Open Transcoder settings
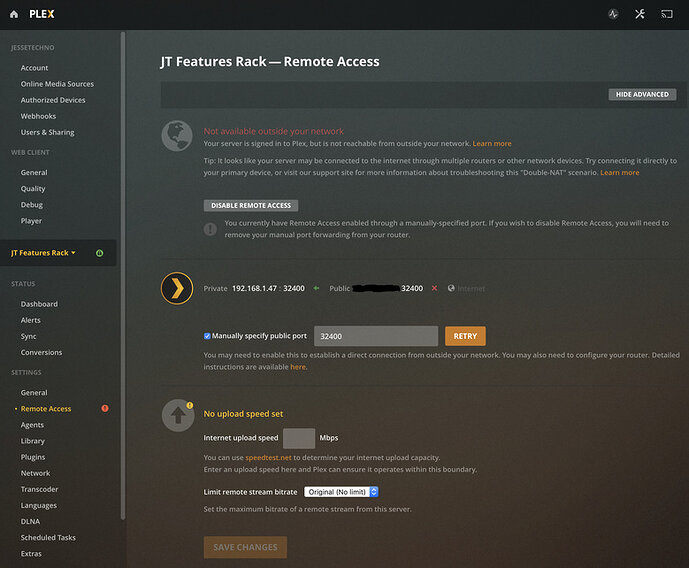The image size is (689, 568). pyautogui.click(x=39, y=489)
